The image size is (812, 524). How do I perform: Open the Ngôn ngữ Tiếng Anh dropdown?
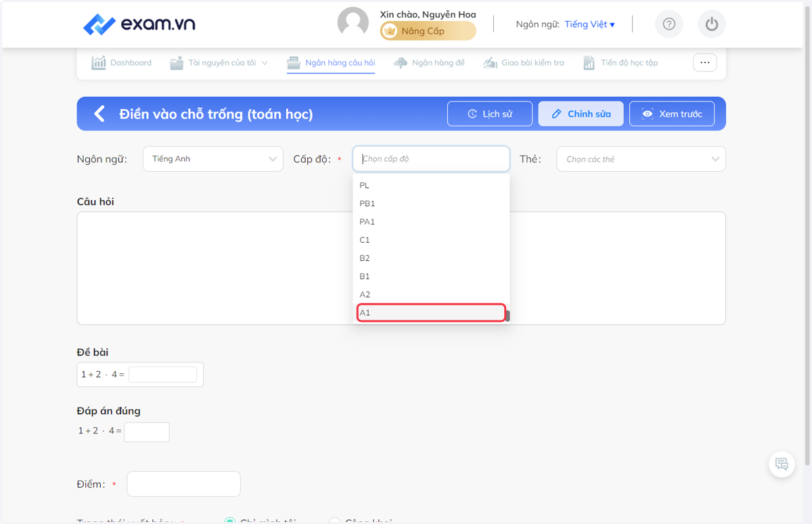(213, 159)
